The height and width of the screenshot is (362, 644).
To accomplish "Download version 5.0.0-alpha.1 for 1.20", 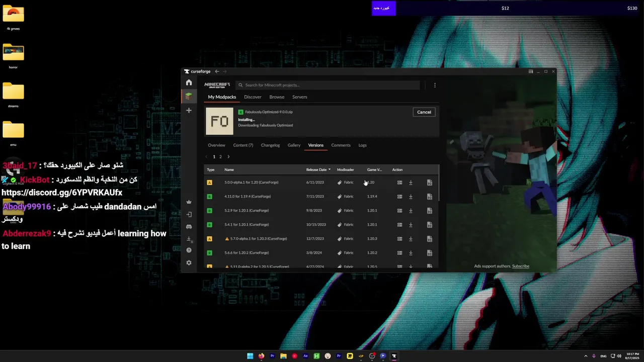I will (411, 183).
